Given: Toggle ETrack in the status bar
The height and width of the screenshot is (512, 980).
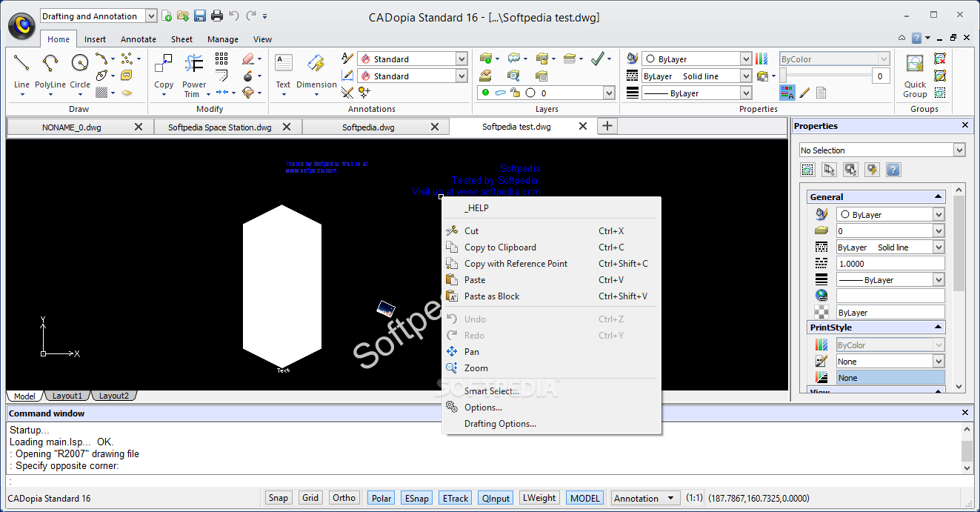Looking at the screenshot, I should (x=456, y=498).
